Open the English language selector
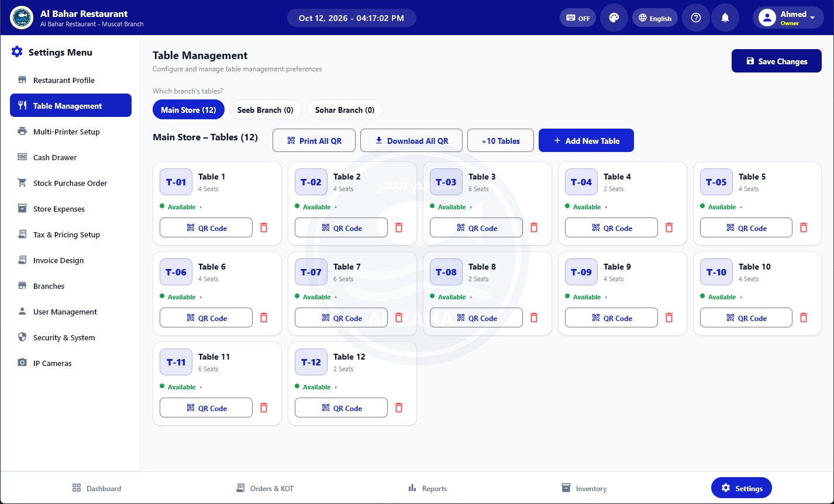 655,18
